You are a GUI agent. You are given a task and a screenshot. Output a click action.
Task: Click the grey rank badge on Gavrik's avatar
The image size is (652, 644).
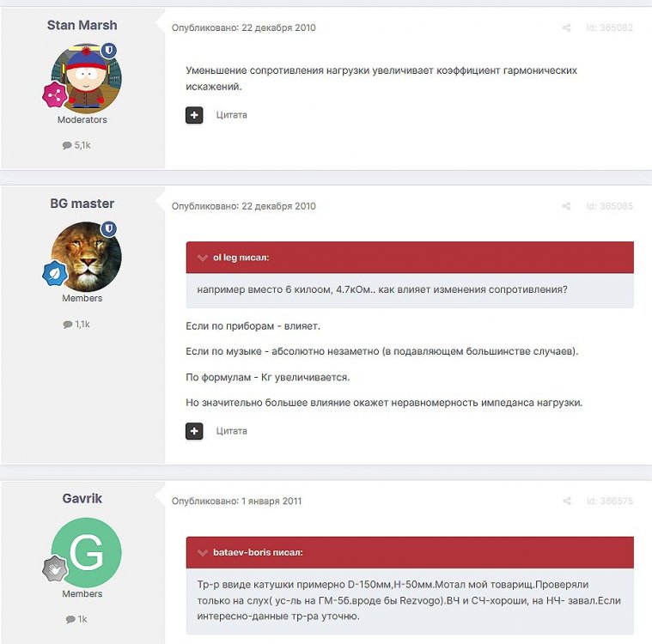point(54,568)
